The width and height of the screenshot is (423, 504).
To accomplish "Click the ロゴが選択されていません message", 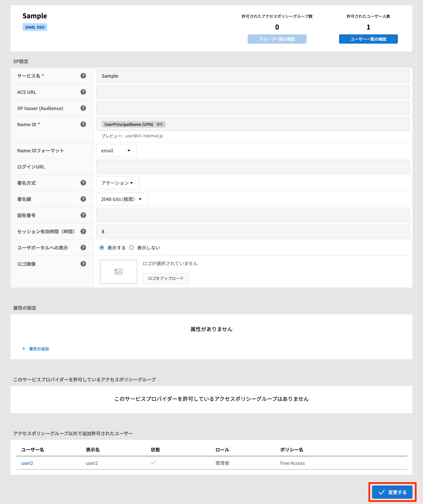I will pyautogui.click(x=170, y=264).
